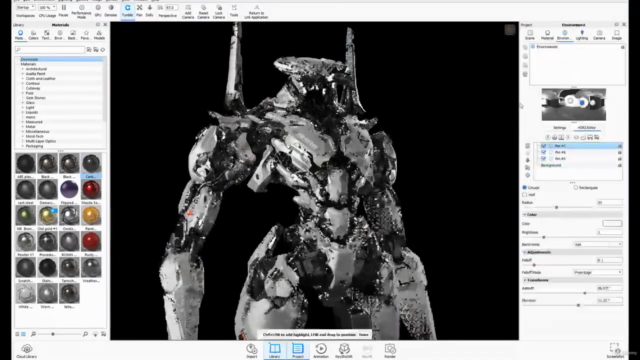
Task: Toggle the Library panel button
Action: (275, 351)
